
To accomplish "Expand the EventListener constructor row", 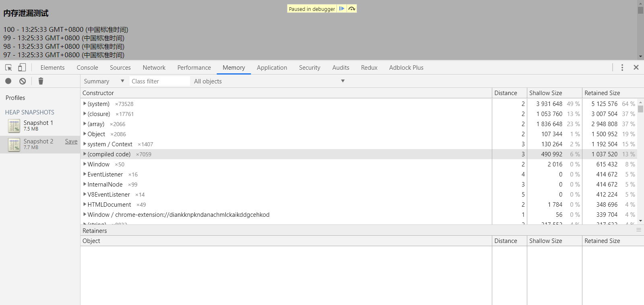I will tap(85, 174).
